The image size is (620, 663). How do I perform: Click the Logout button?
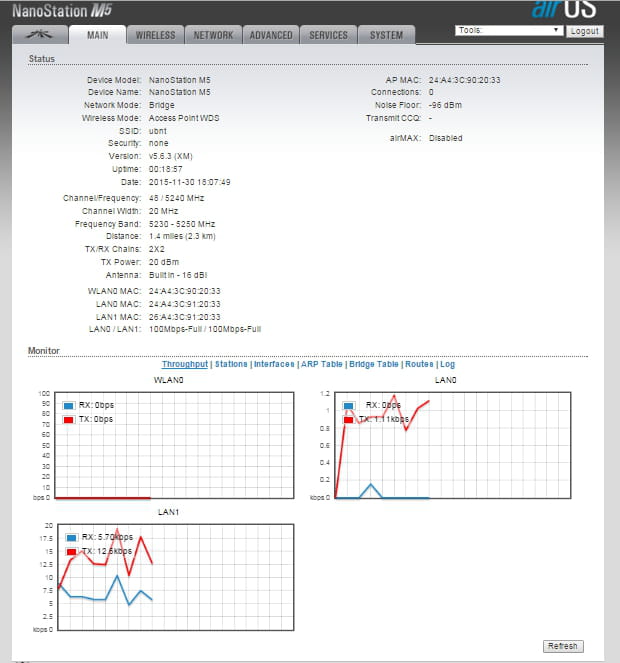pos(584,31)
